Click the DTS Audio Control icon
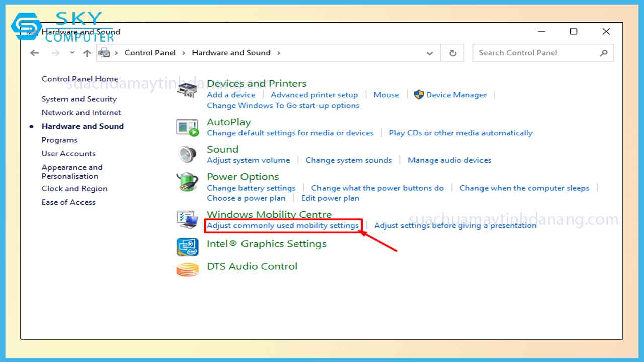 [x=187, y=269]
